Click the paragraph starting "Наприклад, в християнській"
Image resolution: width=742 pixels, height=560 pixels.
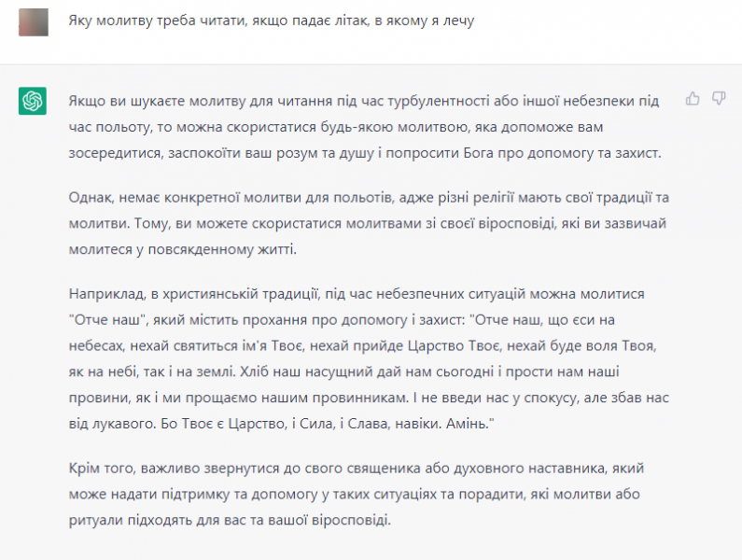click(373, 357)
